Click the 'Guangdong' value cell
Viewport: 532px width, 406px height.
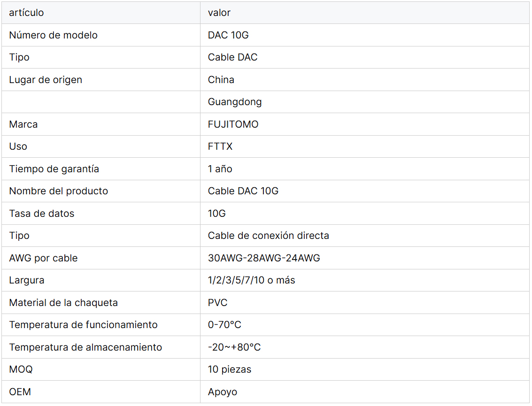pyautogui.click(x=235, y=102)
